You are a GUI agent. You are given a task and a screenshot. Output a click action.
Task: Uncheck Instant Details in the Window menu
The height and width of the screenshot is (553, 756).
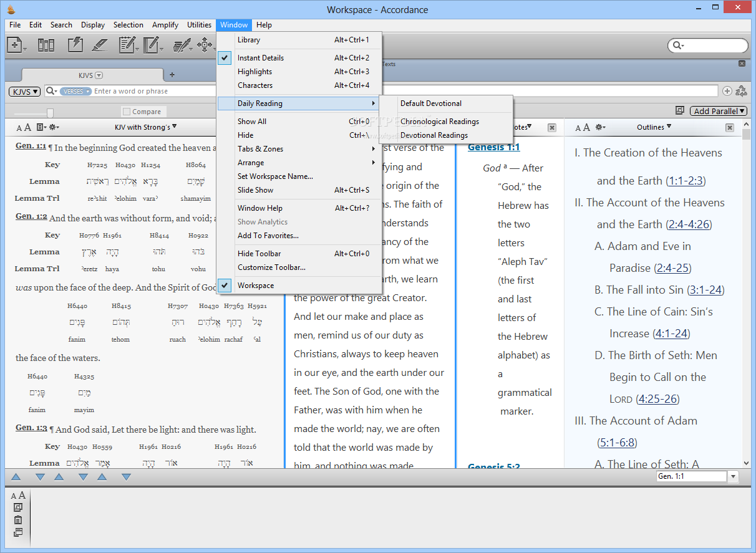coord(299,57)
